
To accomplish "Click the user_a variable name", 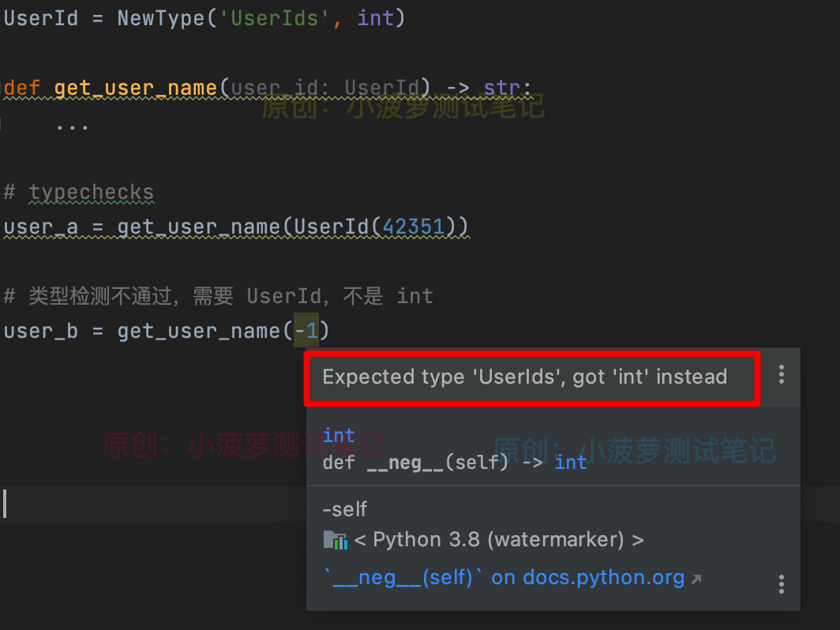I will pos(41,227).
